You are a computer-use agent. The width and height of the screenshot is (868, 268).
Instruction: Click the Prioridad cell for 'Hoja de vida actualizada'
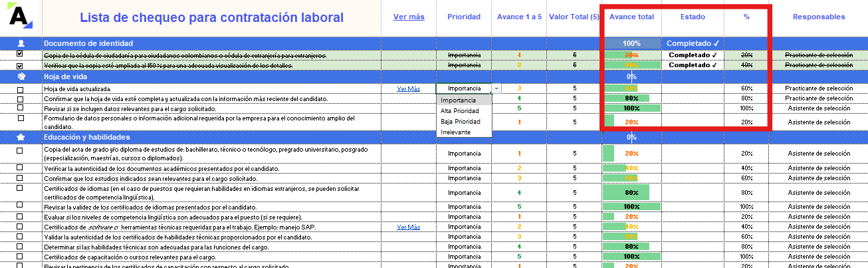(464, 88)
